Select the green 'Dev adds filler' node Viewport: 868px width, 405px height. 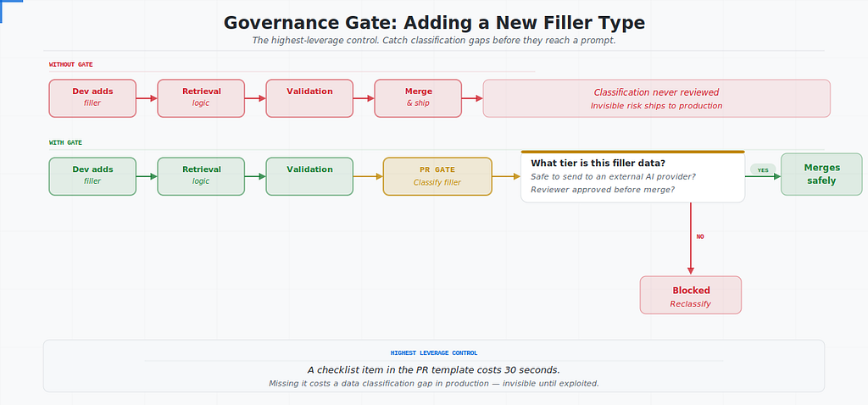tap(92, 176)
